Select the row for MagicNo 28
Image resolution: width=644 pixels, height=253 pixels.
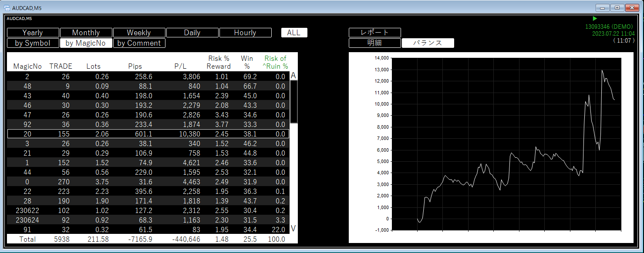pyautogui.click(x=148, y=201)
